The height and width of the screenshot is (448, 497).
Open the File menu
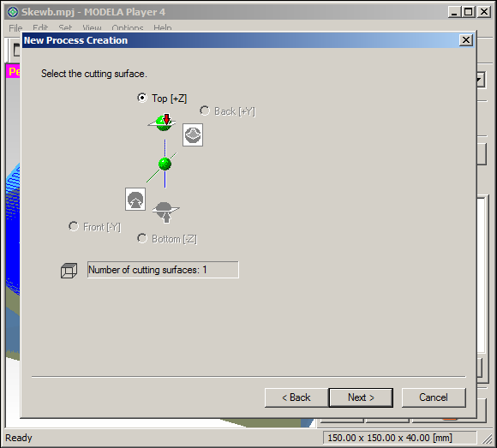(x=15, y=28)
